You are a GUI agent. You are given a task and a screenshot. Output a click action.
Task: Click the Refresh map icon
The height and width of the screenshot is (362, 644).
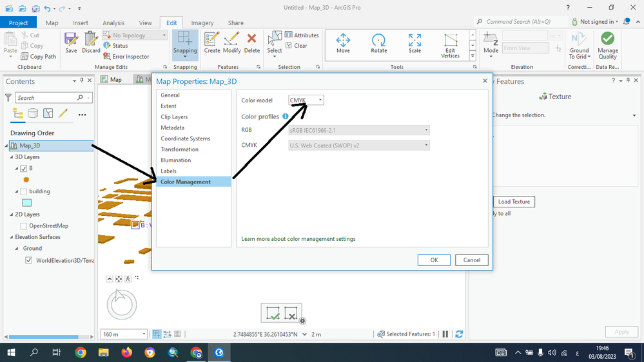pyautogui.click(x=459, y=334)
